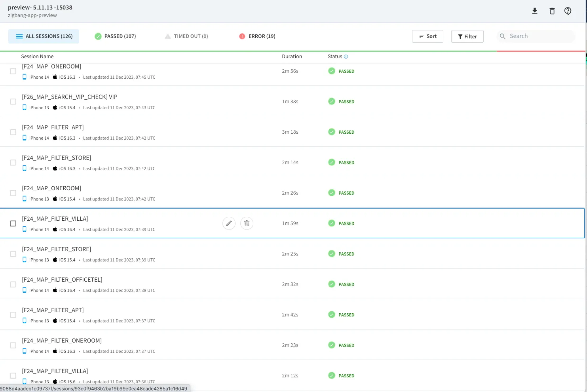Click "Last updated 11 Dec 2023, 07:38 UTC"
Screen dimensions: 587x392
pyautogui.click(x=119, y=290)
